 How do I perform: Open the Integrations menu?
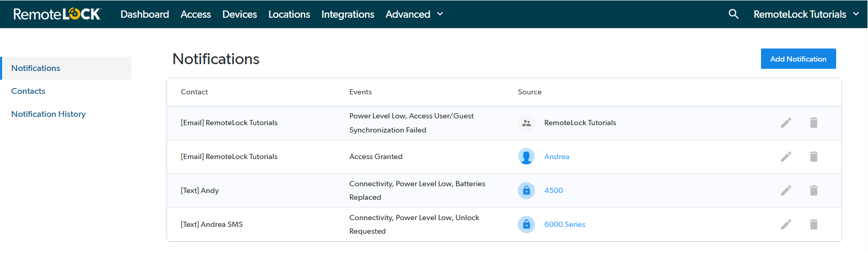pos(348,14)
